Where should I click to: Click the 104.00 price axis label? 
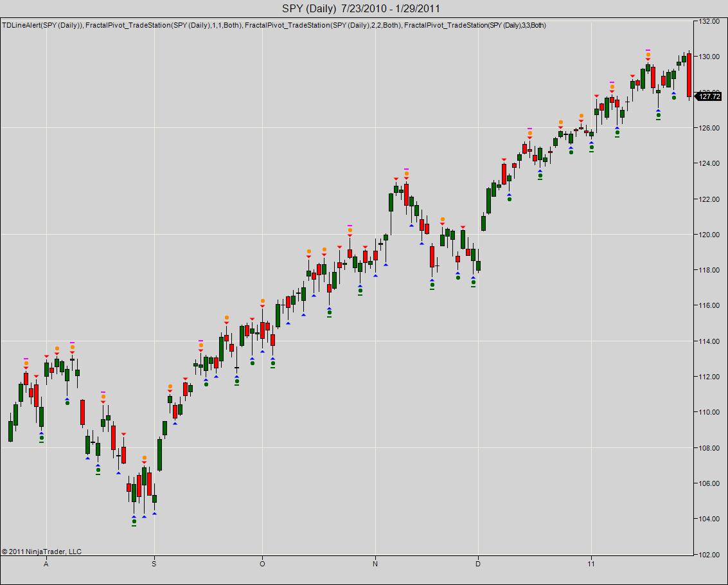tap(709, 519)
